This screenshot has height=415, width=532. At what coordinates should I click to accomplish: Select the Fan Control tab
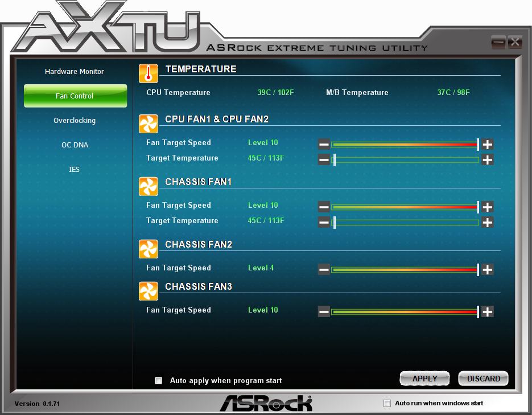(75, 96)
